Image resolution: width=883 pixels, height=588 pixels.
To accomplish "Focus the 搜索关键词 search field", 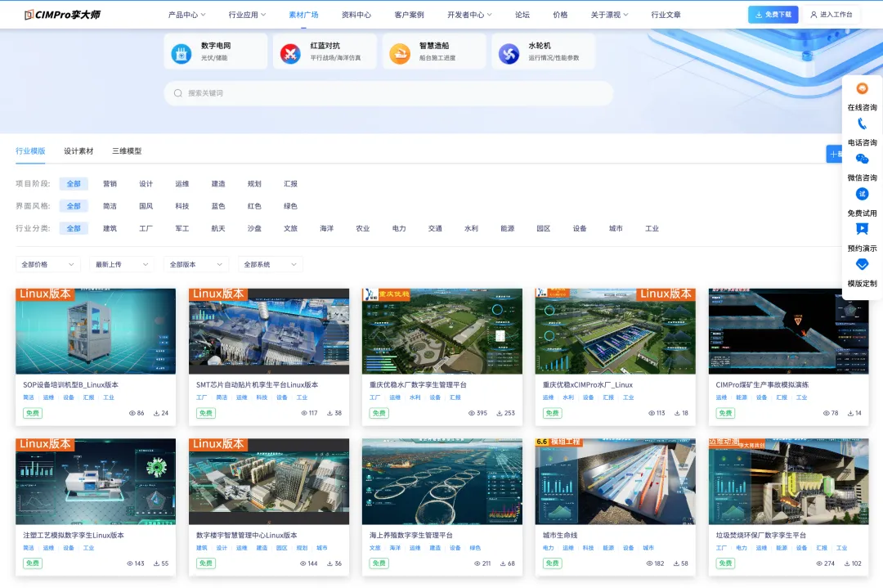I will pos(388,93).
